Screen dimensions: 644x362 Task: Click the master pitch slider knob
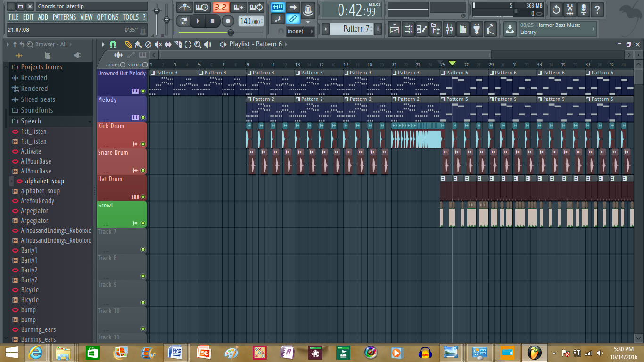point(166,19)
